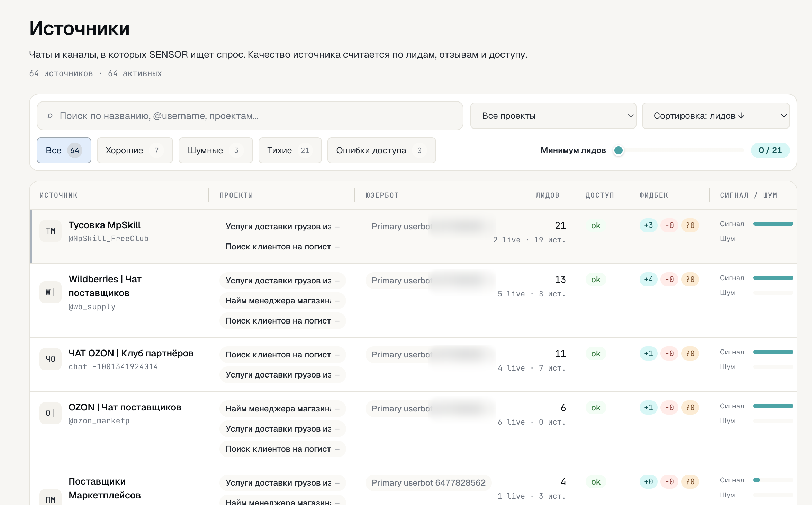Click ?0 unknown badge in OZON Чат поставщиков row
812x505 pixels.
[690, 408]
